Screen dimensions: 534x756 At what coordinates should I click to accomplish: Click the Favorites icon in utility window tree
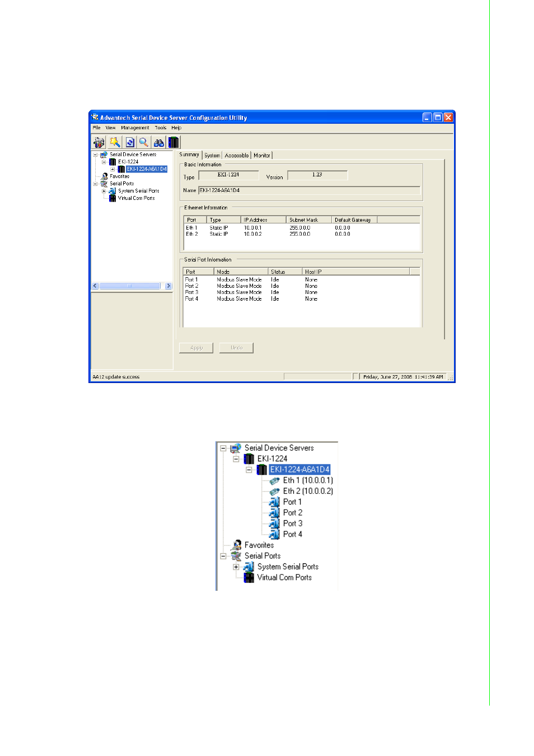tap(105, 176)
